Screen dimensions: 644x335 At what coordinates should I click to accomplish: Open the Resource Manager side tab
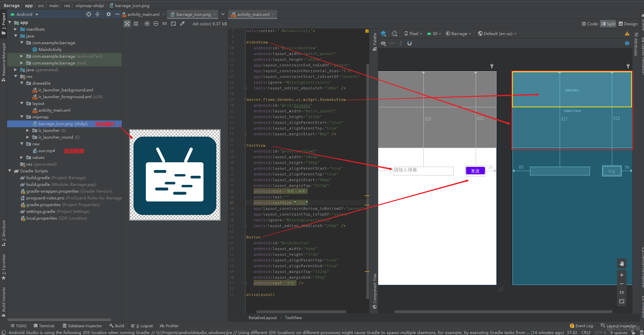(4, 62)
